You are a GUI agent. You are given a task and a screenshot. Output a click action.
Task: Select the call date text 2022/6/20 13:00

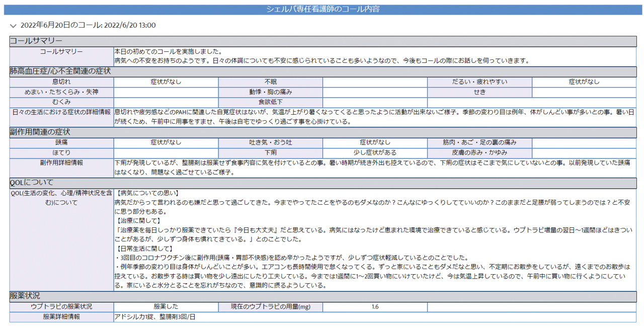pos(130,25)
